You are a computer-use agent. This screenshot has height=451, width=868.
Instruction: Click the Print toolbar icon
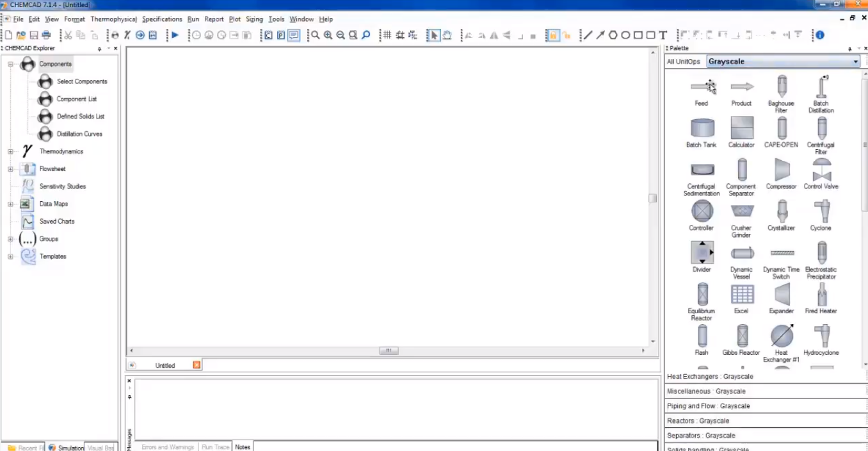[x=45, y=35]
